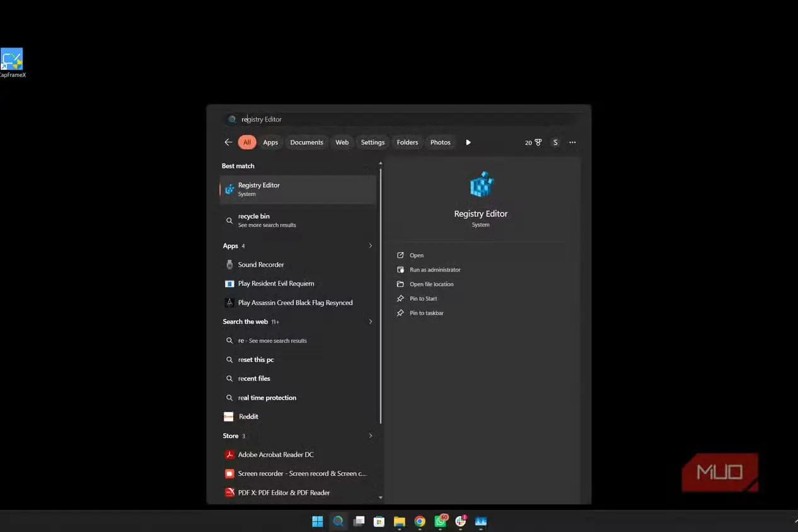The height and width of the screenshot is (532, 798).
Task: Go back with the left arrow
Action: (x=228, y=142)
